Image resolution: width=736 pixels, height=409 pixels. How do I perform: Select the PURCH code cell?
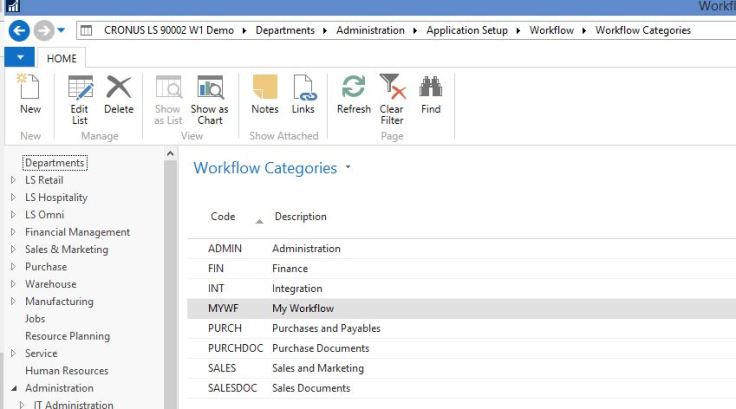point(225,328)
